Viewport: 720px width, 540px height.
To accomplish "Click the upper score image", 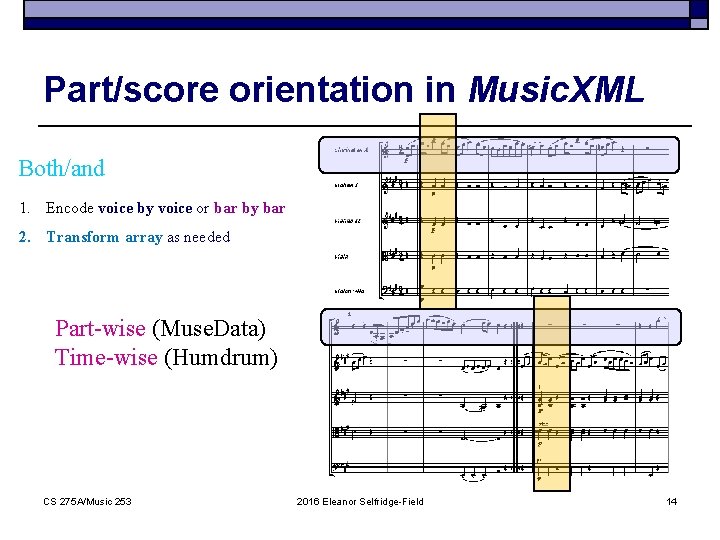I will [501, 219].
